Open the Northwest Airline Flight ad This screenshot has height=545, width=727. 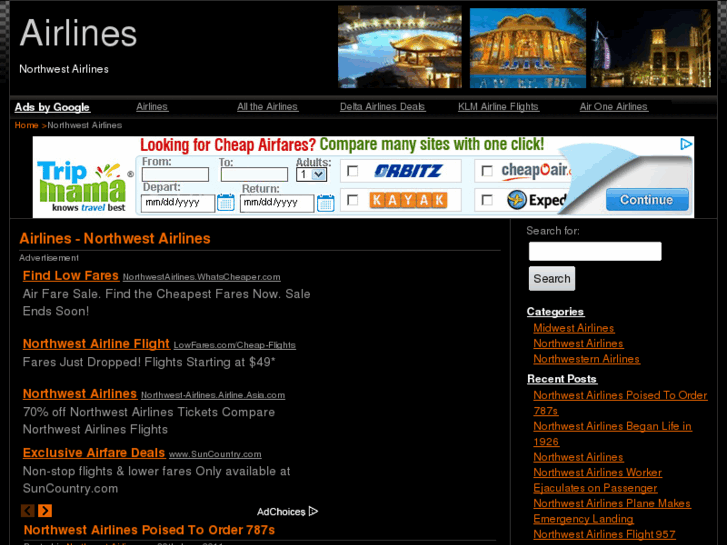pos(96,344)
